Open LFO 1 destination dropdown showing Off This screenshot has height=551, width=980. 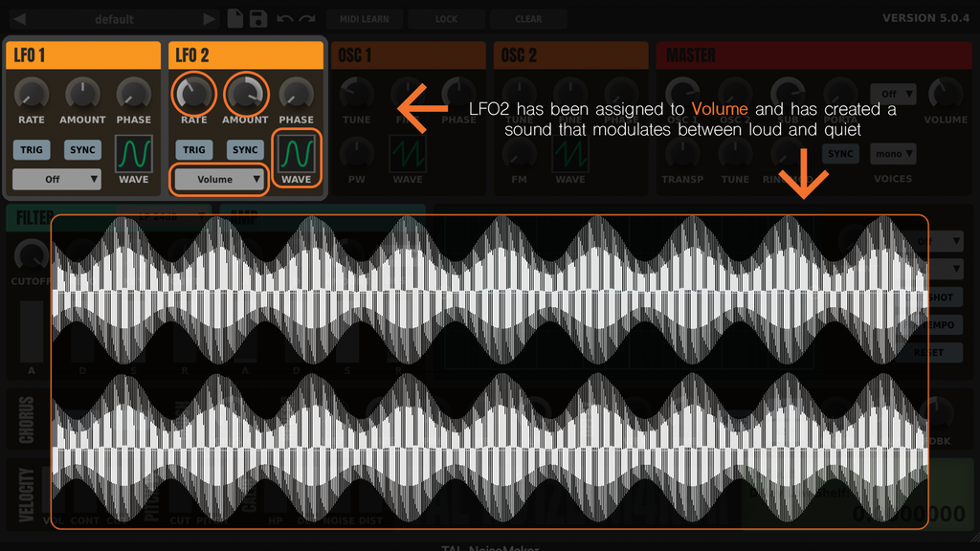(x=56, y=179)
